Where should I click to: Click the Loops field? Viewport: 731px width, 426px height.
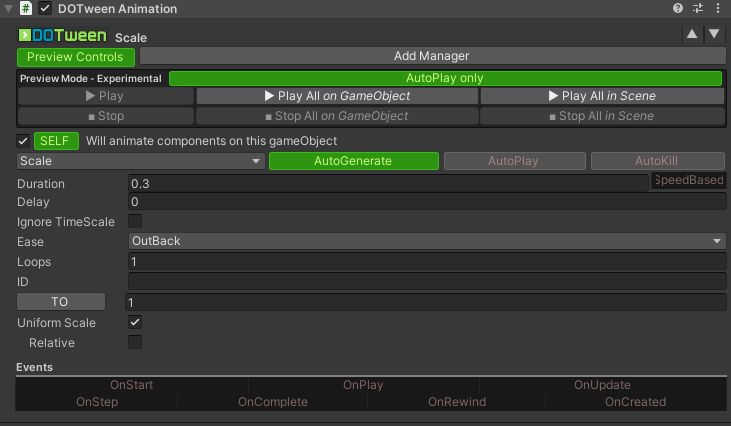point(427,261)
